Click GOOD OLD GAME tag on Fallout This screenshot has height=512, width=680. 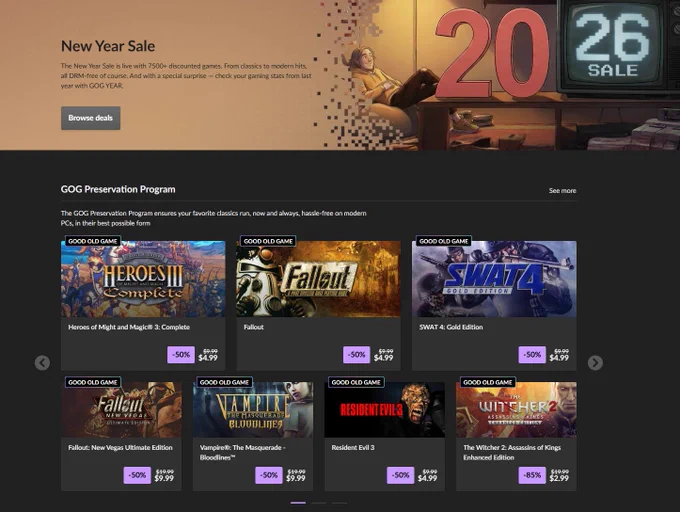click(x=268, y=241)
